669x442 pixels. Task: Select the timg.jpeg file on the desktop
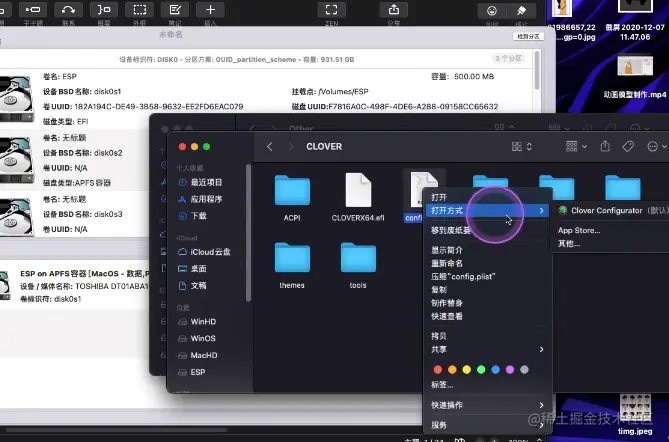635,414
